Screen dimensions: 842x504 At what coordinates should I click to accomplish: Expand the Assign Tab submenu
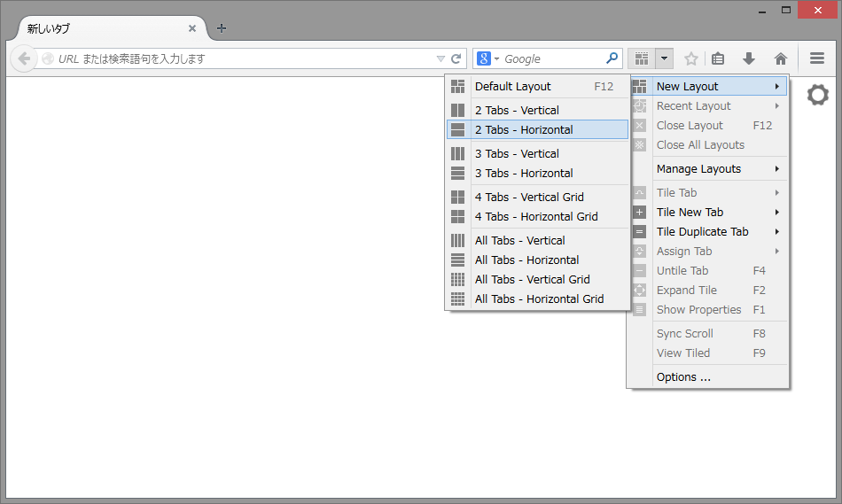click(x=708, y=252)
